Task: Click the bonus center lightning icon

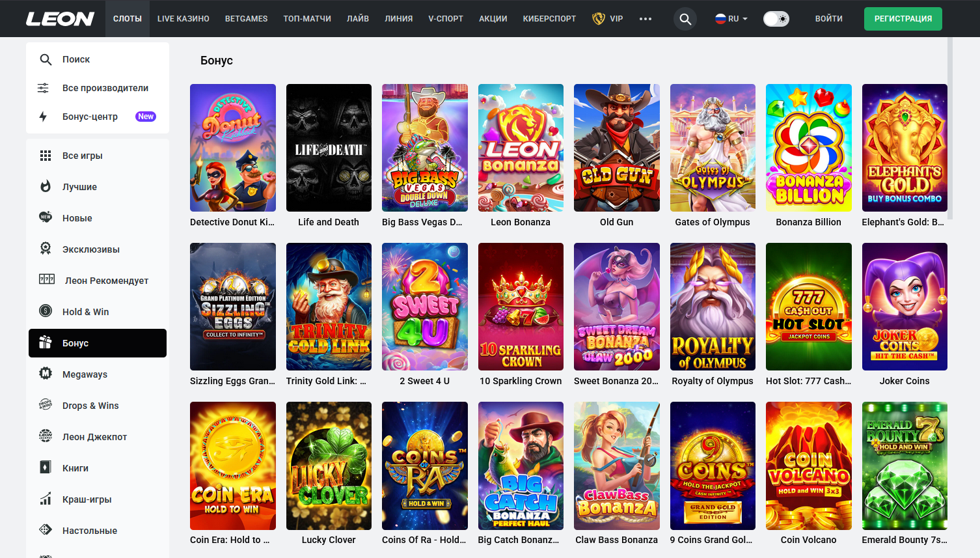Action: point(43,117)
